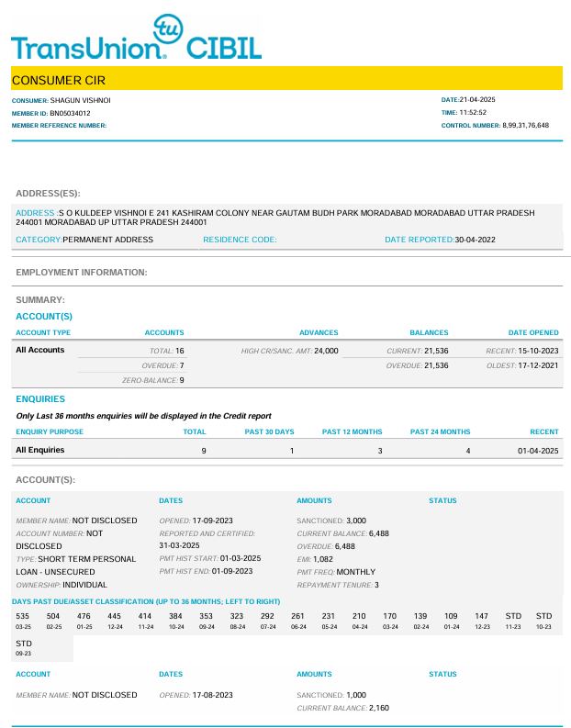Select second account sanctioned amount 1,000

[356, 695]
